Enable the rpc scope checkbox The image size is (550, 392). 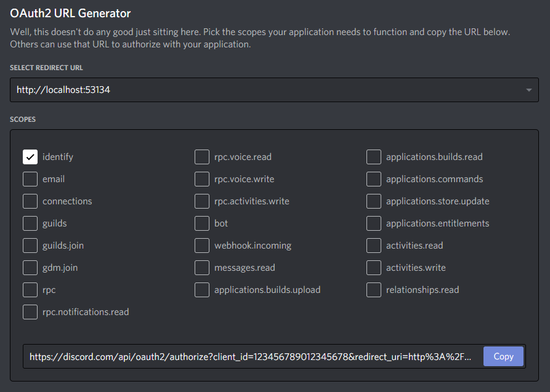tap(30, 290)
